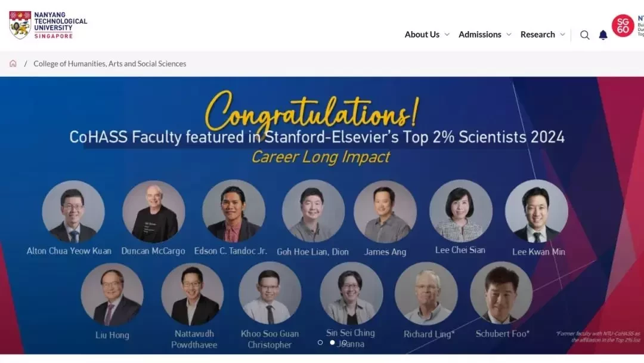The height and width of the screenshot is (363, 644).
Task: Click the name "Schubert Foo*"
Action: (x=503, y=333)
